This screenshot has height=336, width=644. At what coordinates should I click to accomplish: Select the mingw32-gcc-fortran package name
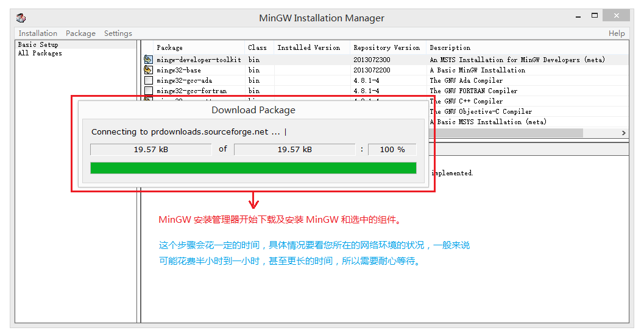tap(191, 91)
